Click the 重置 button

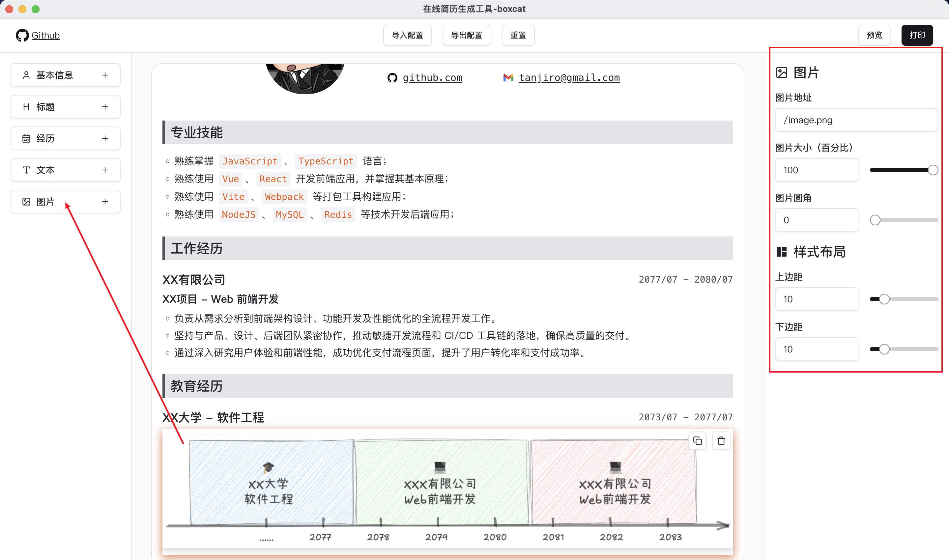(518, 35)
